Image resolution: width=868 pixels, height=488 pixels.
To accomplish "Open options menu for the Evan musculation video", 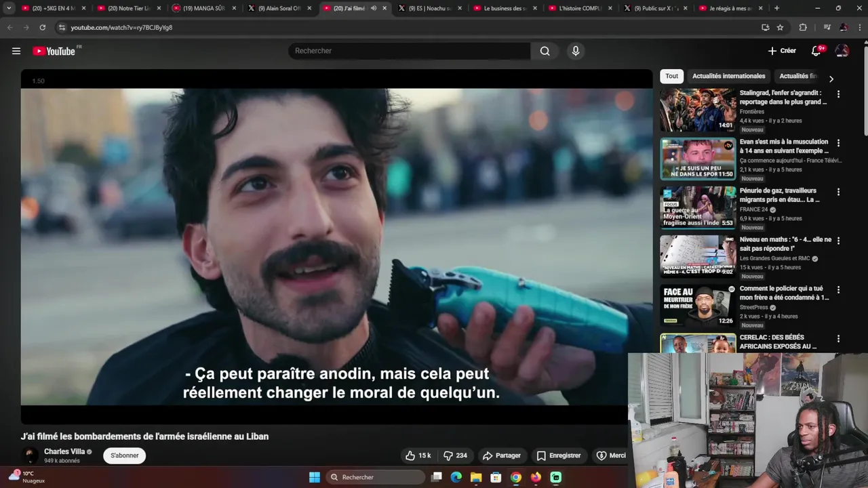I will pyautogui.click(x=838, y=143).
